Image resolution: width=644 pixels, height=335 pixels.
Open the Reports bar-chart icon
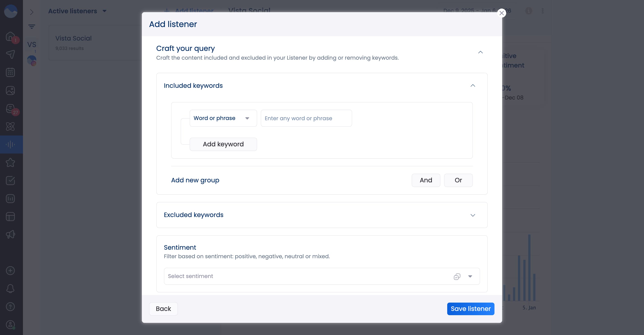click(x=10, y=199)
